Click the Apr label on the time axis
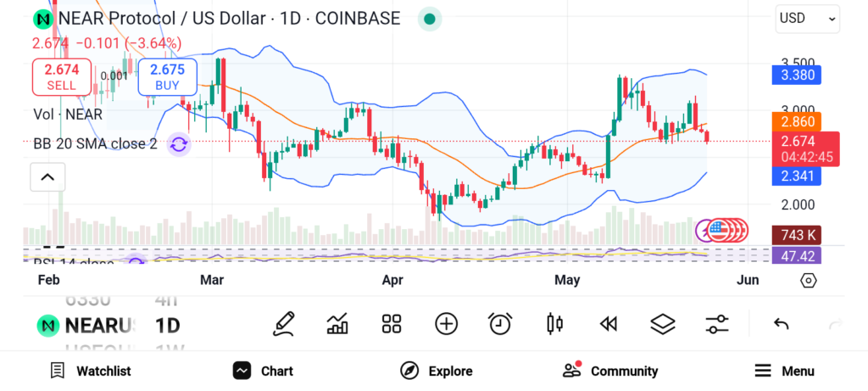The image size is (868, 391). (x=392, y=280)
